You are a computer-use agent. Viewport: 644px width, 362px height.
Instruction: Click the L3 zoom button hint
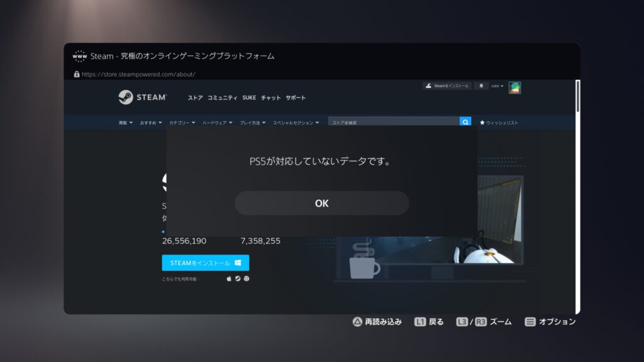(x=462, y=322)
